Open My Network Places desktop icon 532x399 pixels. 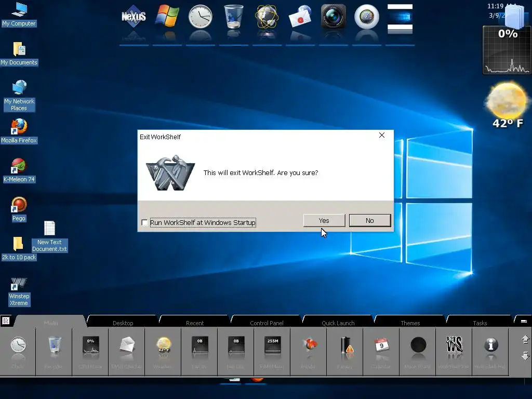(19, 96)
